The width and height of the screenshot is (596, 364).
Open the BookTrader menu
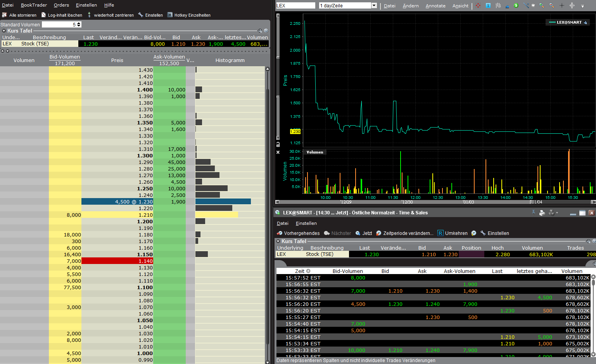[x=34, y=5]
